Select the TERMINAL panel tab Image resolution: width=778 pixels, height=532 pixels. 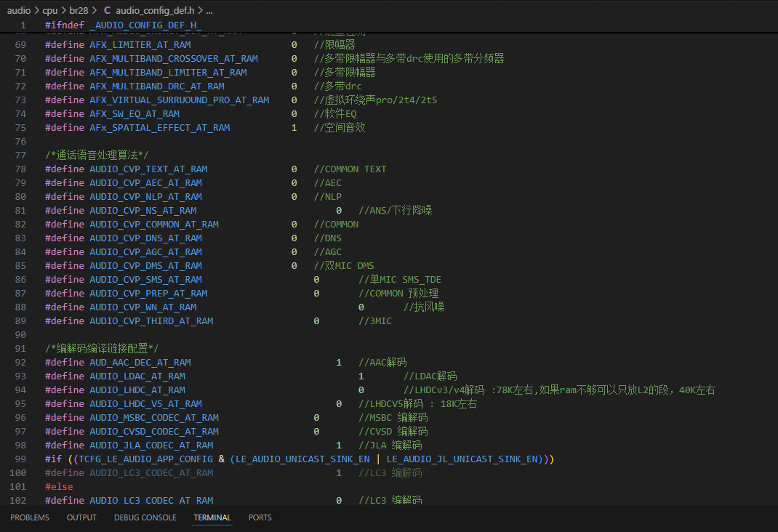212,517
